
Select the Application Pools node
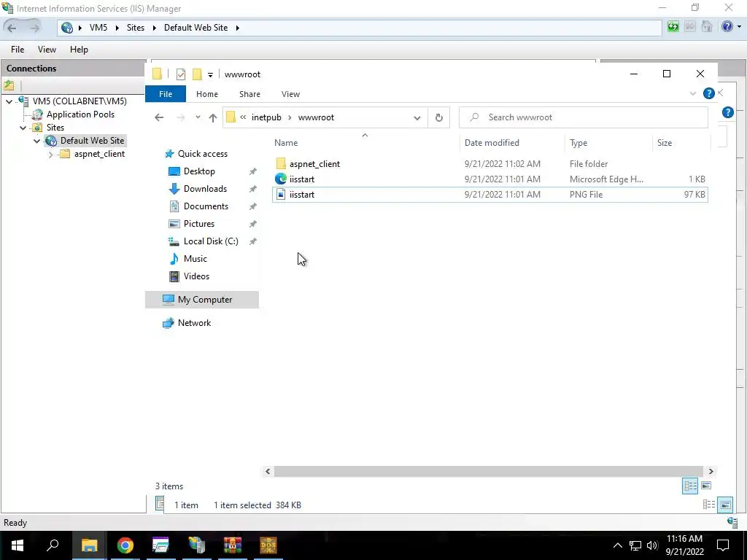tap(80, 114)
